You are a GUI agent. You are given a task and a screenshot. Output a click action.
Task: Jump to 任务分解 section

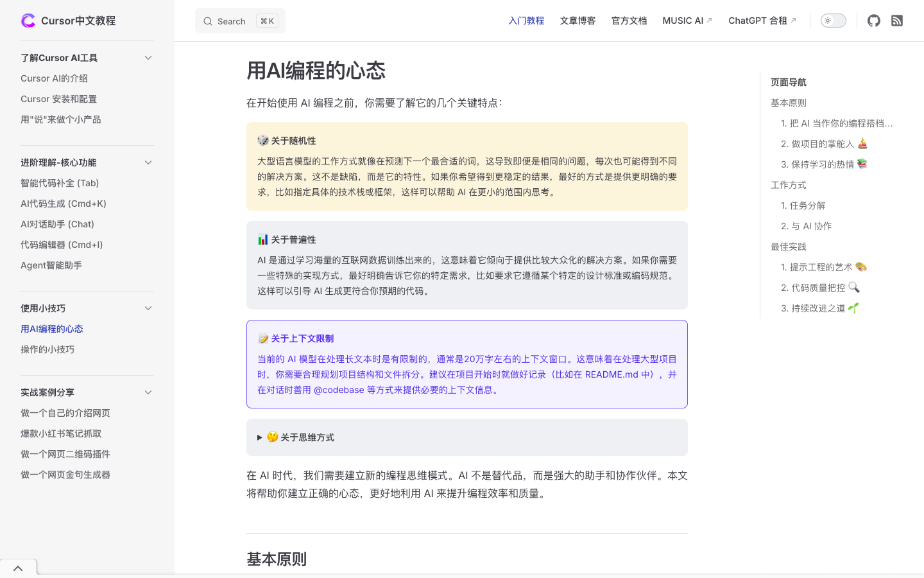pyautogui.click(x=803, y=206)
